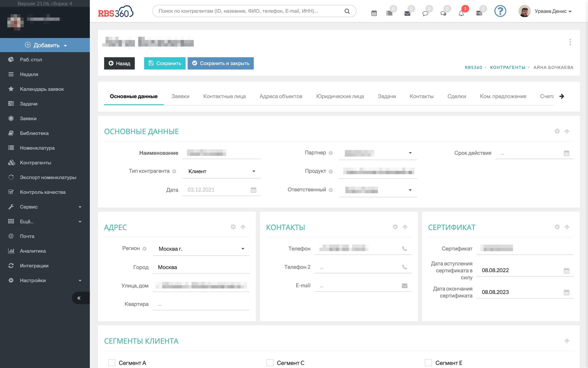Open the Партнер dropdown
Viewport: 588px width, 368px height.
point(378,153)
